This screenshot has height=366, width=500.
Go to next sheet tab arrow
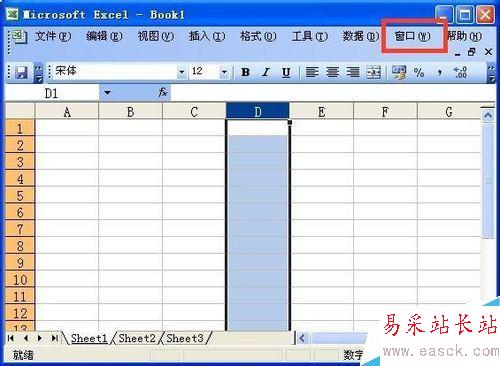pyautogui.click(x=40, y=338)
